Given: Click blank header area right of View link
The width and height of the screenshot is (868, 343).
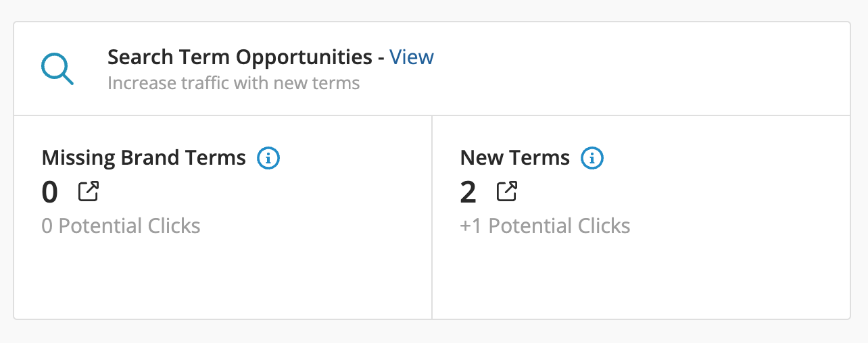Looking at the screenshot, I should tap(642, 69).
